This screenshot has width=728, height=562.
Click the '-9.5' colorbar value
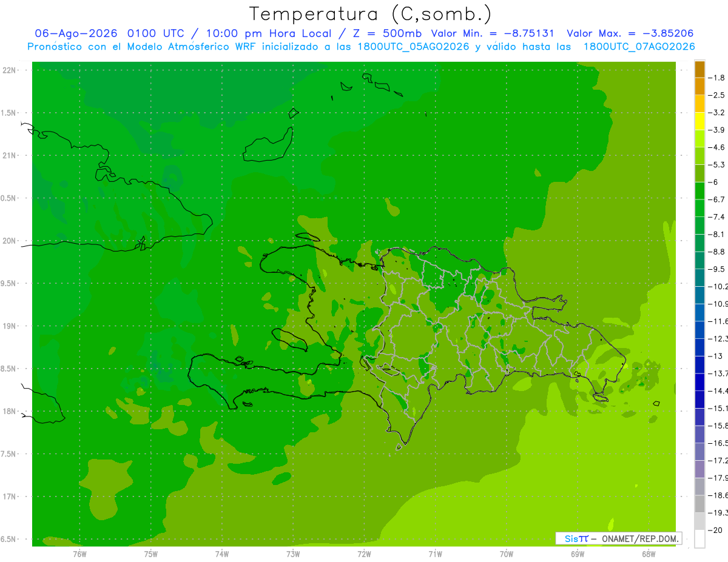point(716,269)
